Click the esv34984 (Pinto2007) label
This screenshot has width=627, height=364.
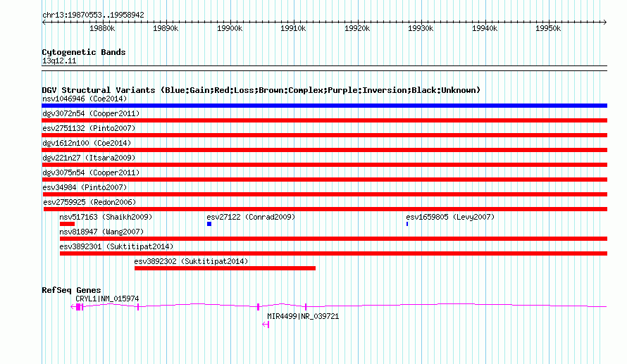pos(85,187)
